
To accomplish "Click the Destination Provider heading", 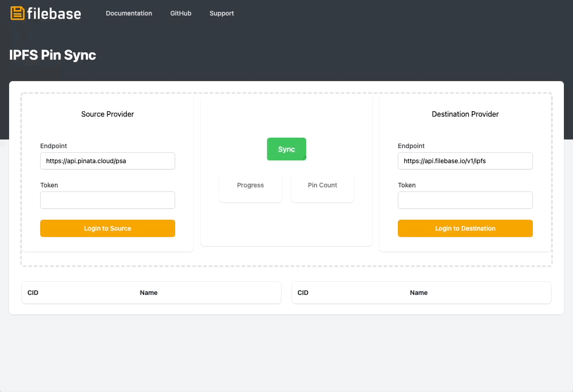I will (465, 114).
